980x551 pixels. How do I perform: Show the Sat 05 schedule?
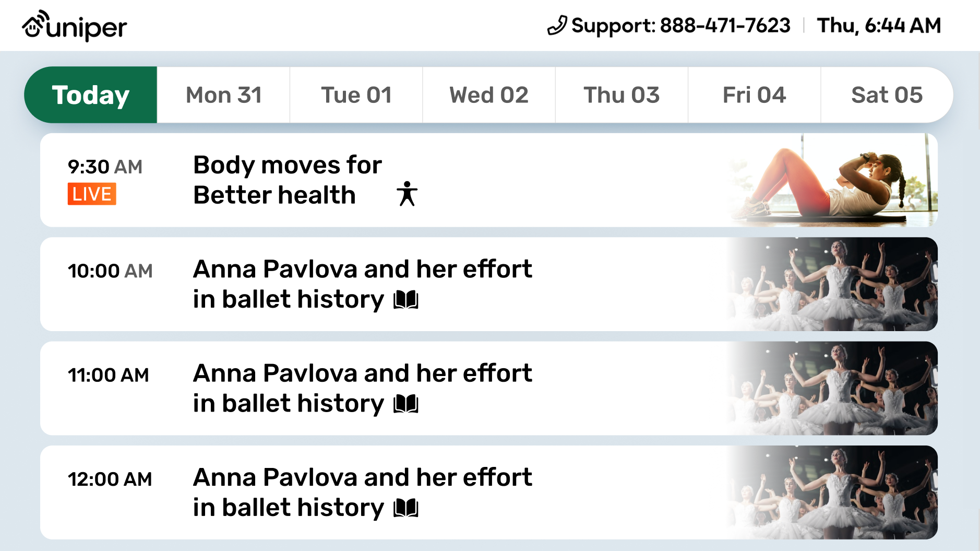(887, 95)
